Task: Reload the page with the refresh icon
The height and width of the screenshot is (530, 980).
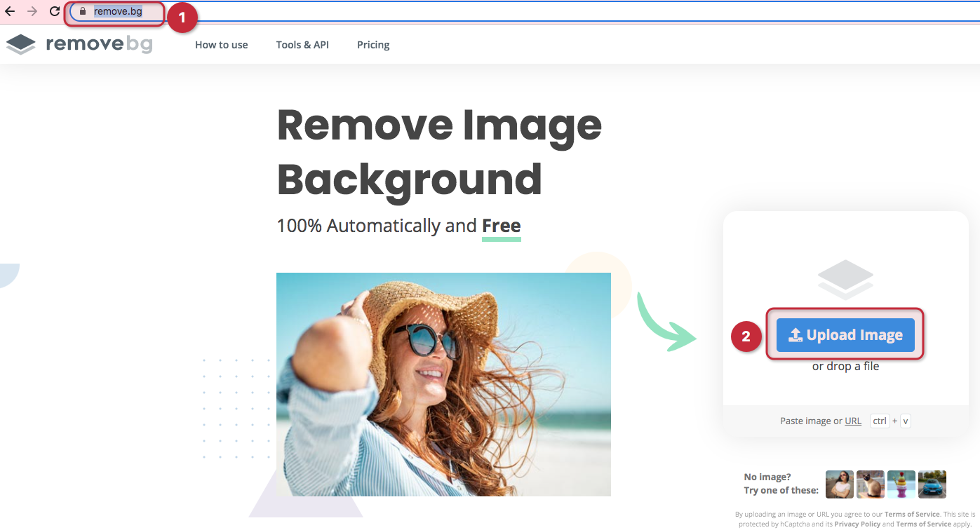Action: (x=55, y=12)
